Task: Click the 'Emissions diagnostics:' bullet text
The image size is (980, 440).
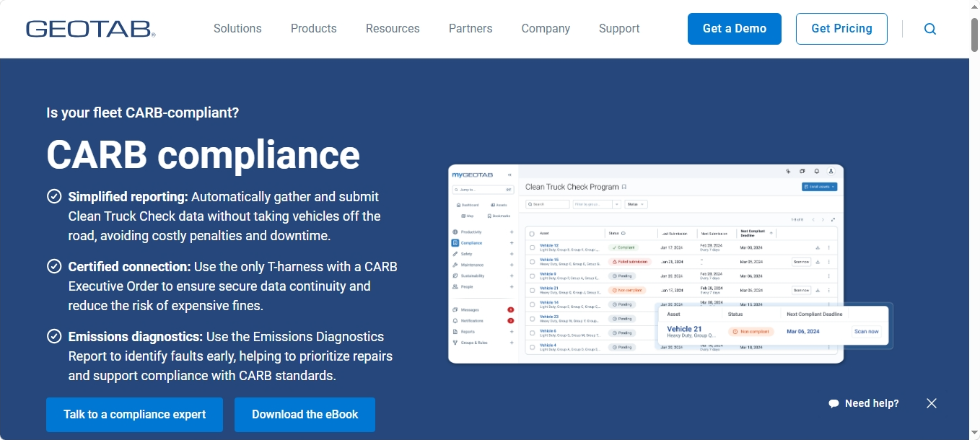Action: [136, 337]
